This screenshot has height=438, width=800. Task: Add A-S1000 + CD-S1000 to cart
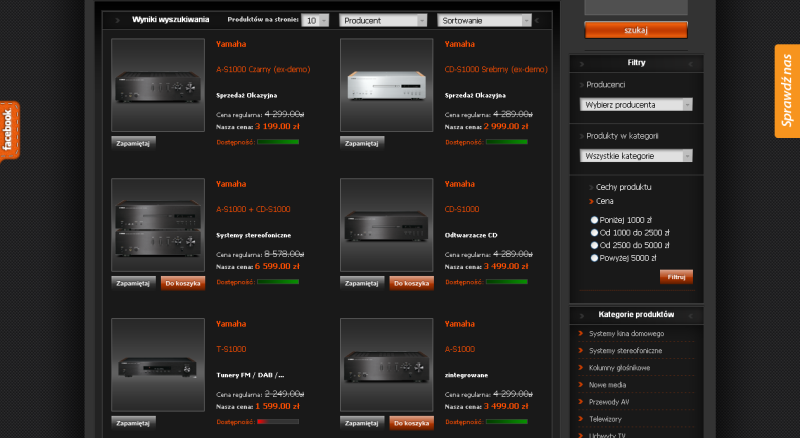point(183,283)
